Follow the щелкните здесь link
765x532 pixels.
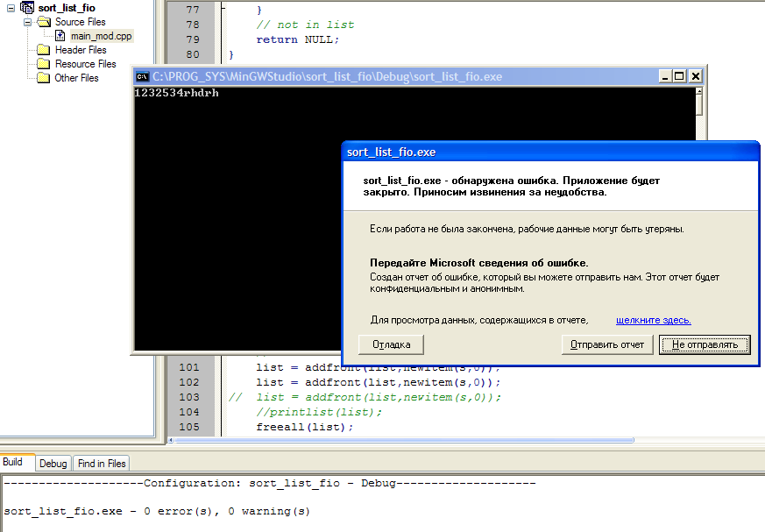pyautogui.click(x=653, y=320)
